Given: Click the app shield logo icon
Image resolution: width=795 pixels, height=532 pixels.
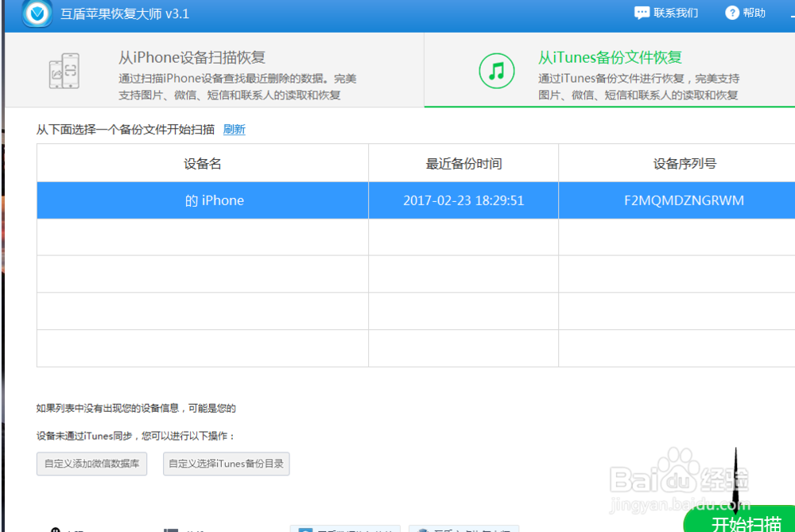Looking at the screenshot, I should [x=37, y=13].
